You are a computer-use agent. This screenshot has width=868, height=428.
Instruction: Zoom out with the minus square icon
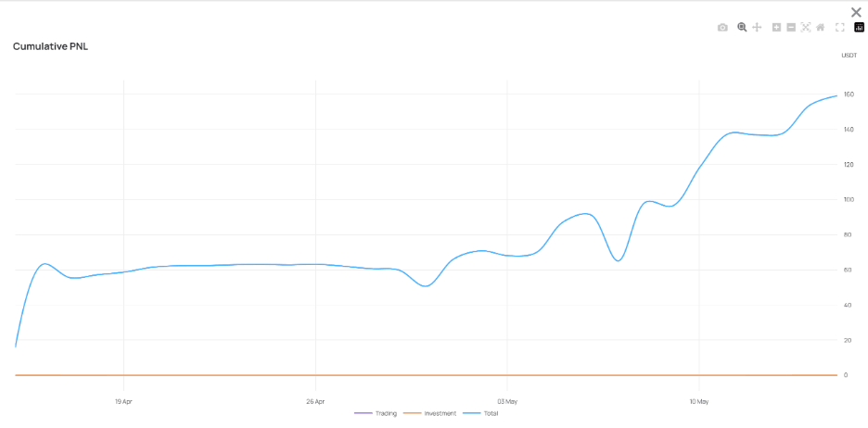pos(791,27)
